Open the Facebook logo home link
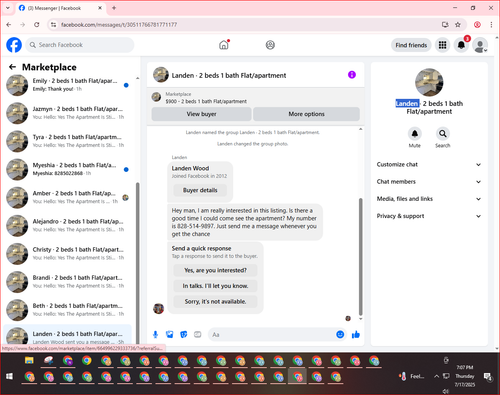 click(x=14, y=45)
